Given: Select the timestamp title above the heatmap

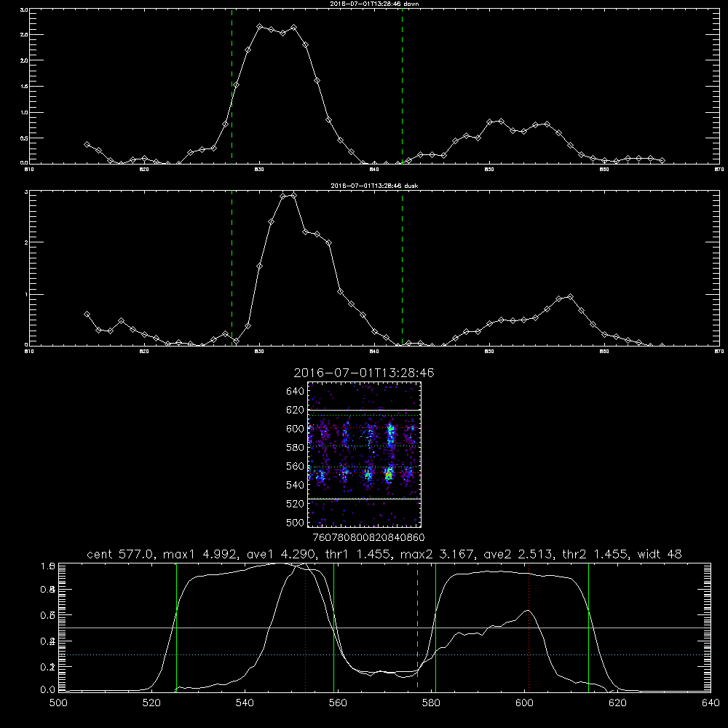Looking at the screenshot, I should pyautogui.click(x=364, y=373).
